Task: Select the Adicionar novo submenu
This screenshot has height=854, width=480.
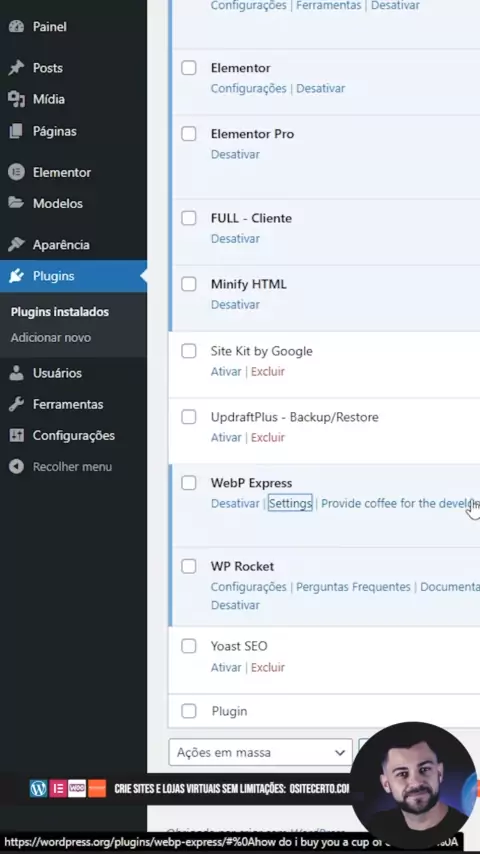Action: click(x=51, y=338)
